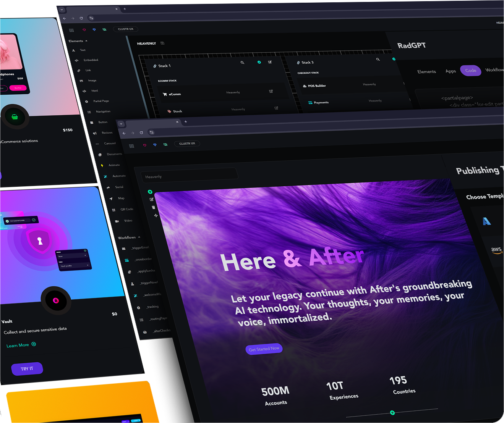
Task: Select the Text element in the sidebar
Action: click(x=83, y=50)
